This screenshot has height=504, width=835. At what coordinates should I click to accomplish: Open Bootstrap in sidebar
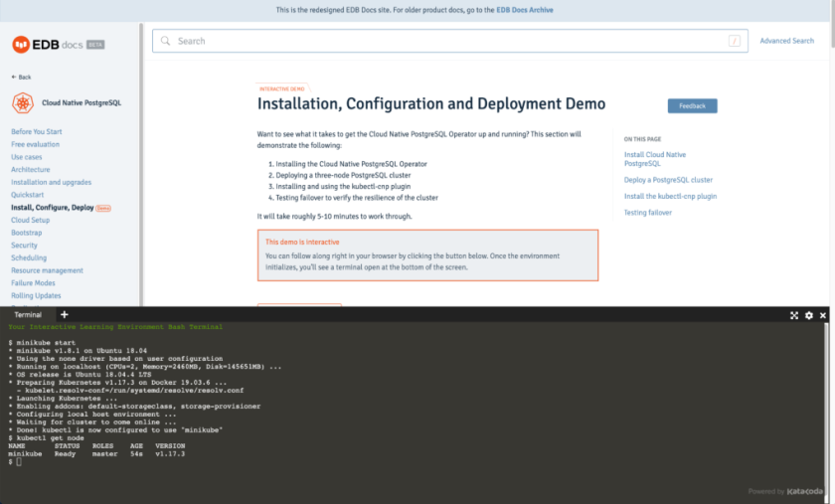click(26, 233)
